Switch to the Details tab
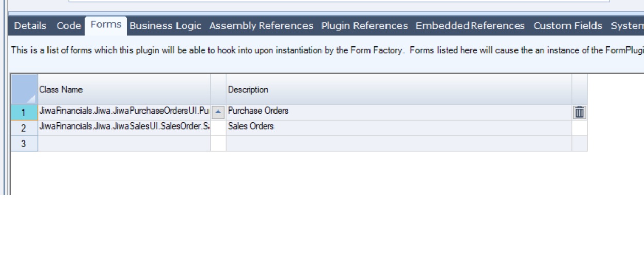Screen dimensions: 644x267 [30, 26]
